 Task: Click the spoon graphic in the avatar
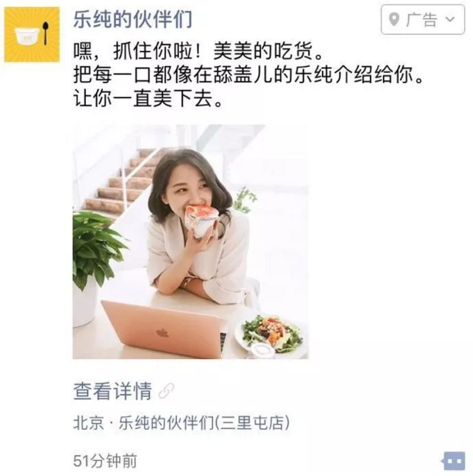(45, 33)
